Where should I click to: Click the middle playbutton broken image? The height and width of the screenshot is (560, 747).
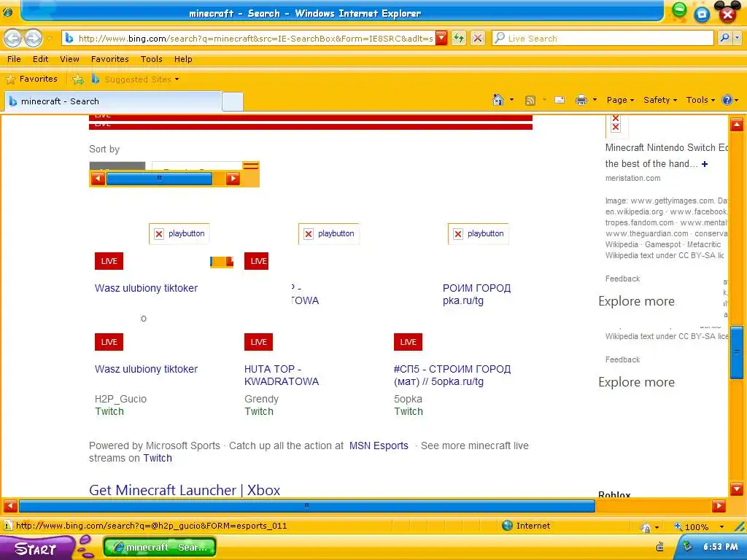pos(329,233)
